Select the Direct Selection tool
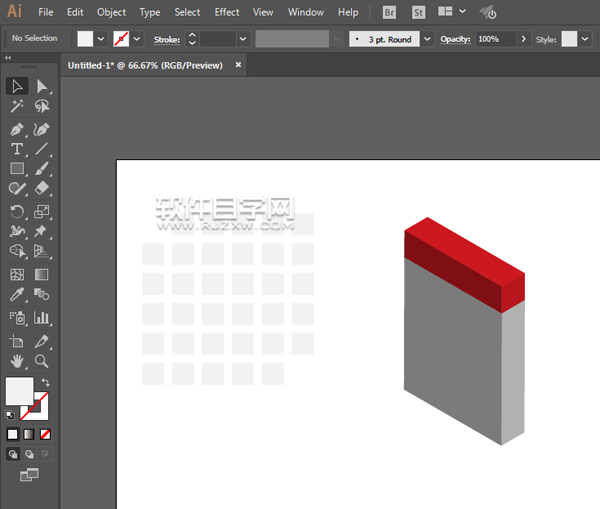 pyautogui.click(x=42, y=87)
